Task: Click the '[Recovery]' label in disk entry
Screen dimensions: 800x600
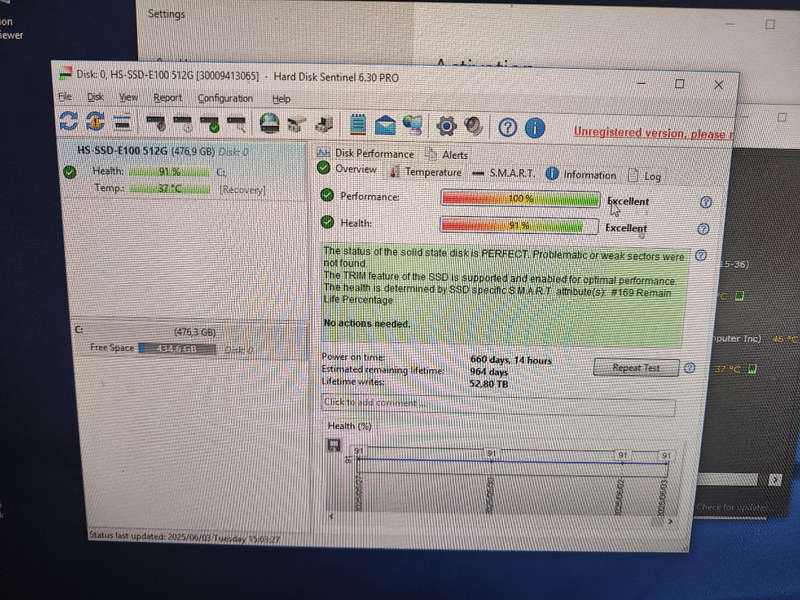Action: [x=242, y=190]
